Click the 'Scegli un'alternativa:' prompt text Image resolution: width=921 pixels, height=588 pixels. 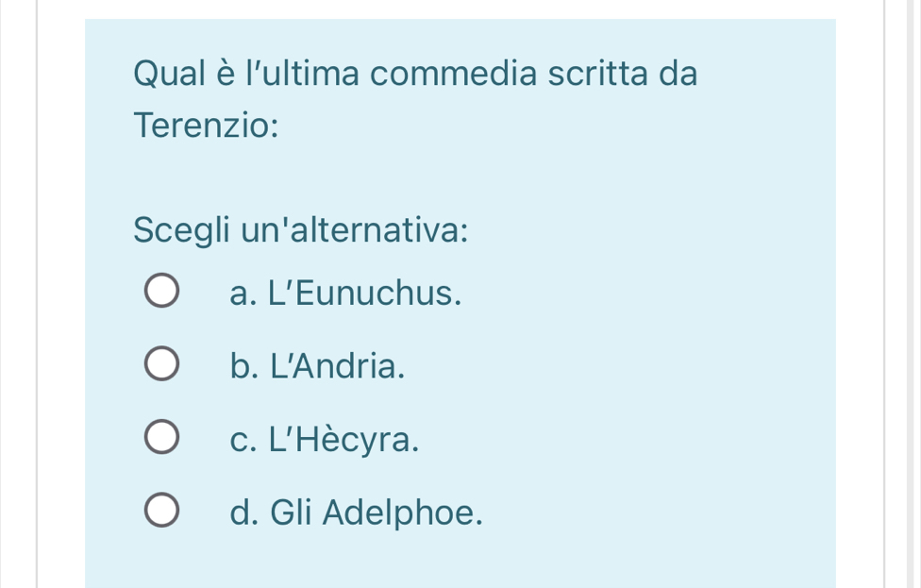point(301,229)
